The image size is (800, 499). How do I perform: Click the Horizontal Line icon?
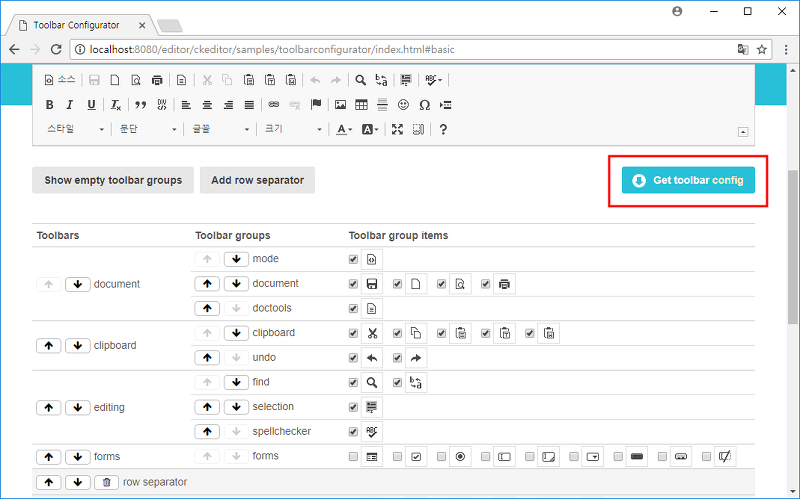click(382, 105)
